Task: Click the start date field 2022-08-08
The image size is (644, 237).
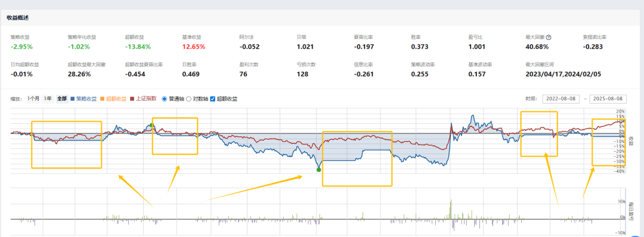Action: (562, 99)
